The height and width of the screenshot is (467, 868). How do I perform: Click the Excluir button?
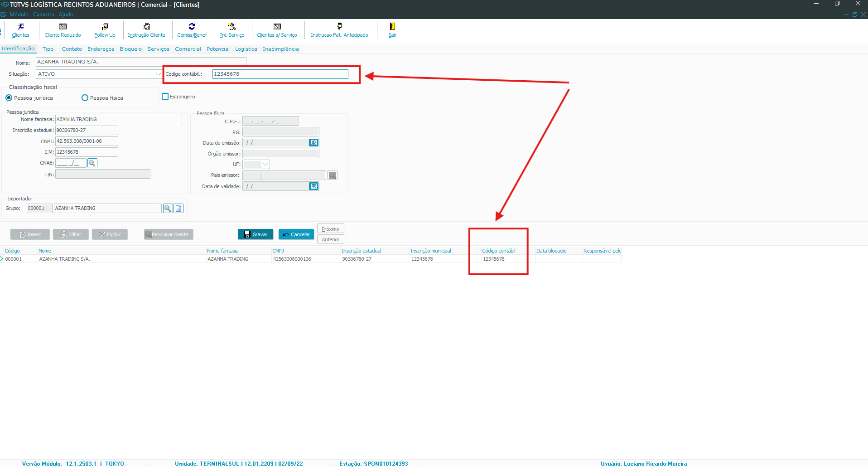[110, 234]
